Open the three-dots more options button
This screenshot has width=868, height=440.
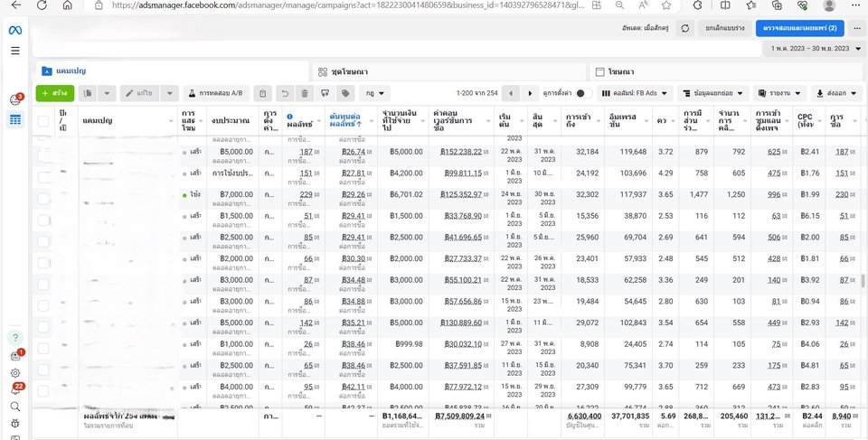point(857,28)
